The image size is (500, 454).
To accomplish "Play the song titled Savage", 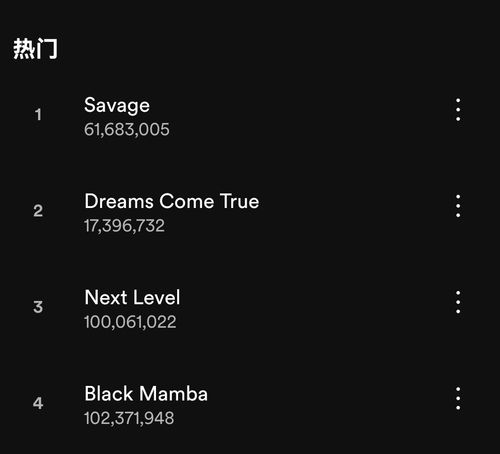I will tap(117, 106).
